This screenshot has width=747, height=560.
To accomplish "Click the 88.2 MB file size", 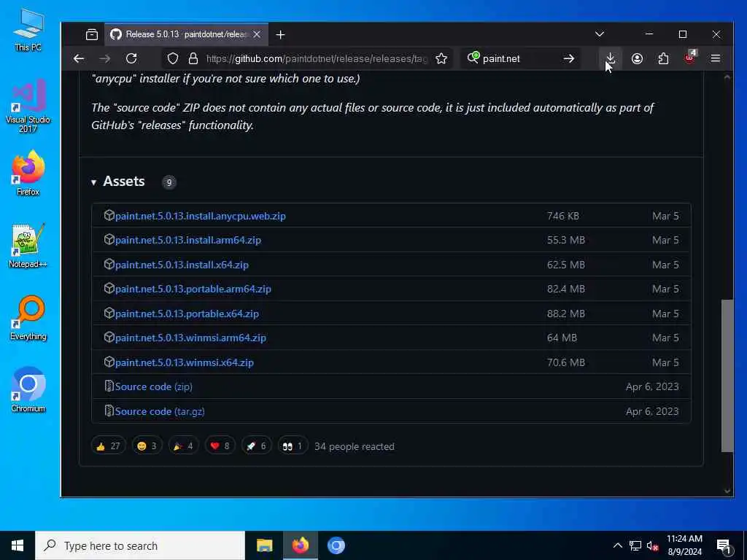I will pyautogui.click(x=566, y=314).
